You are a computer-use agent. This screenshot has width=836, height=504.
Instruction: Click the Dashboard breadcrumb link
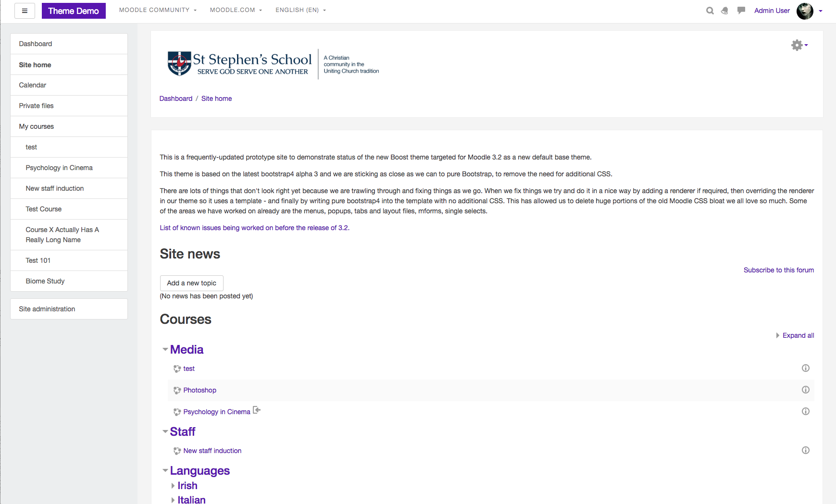tap(176, 98)
